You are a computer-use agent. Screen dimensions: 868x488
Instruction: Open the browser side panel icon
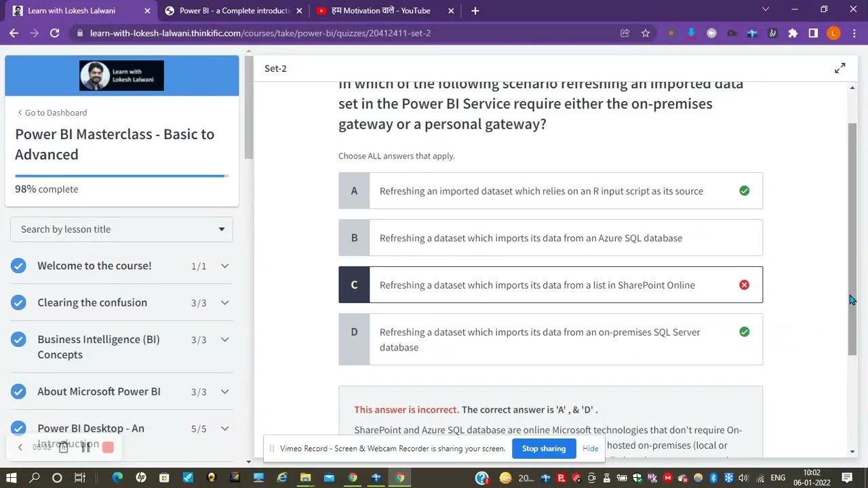(813, 33)
